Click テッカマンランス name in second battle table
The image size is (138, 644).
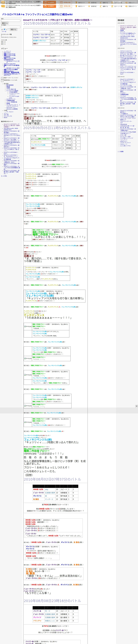[36, 142]
